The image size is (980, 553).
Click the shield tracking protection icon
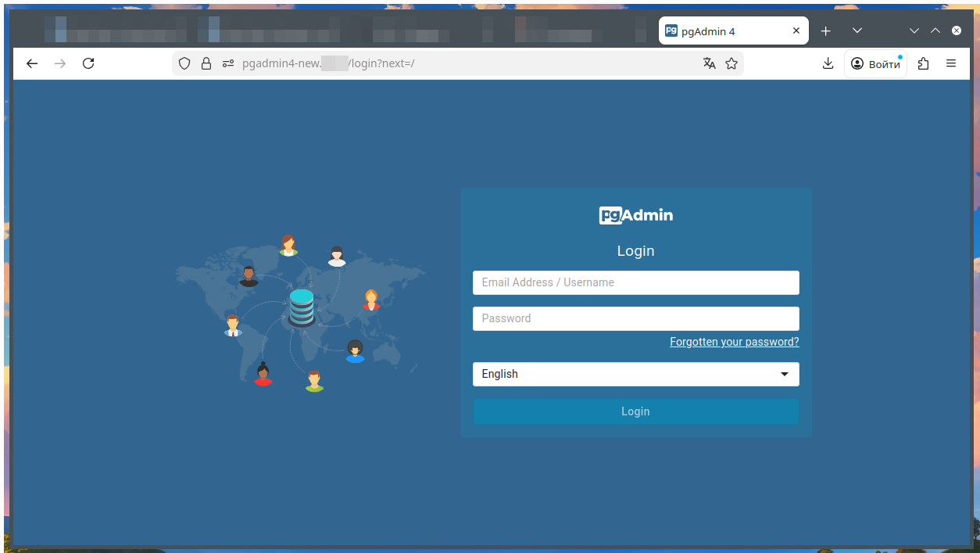pyautogui.click(x=184, y=63)
